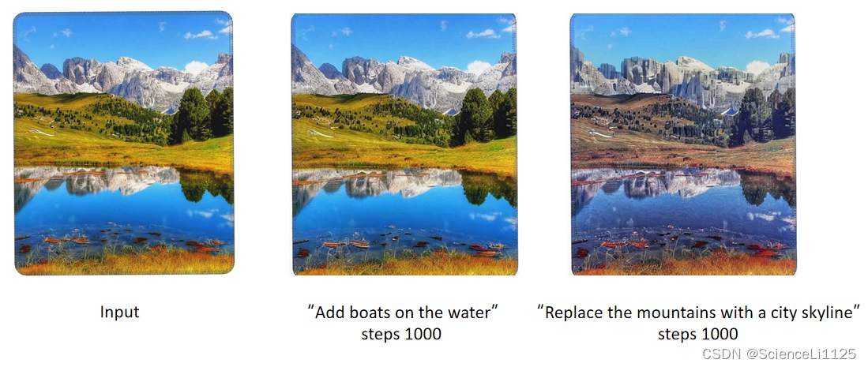Viewport: 868px width, 367px height.
Task: Click the CSDN @ScienceLi1125 watermark
Action: pyautogui.click(x=779, y=354)
